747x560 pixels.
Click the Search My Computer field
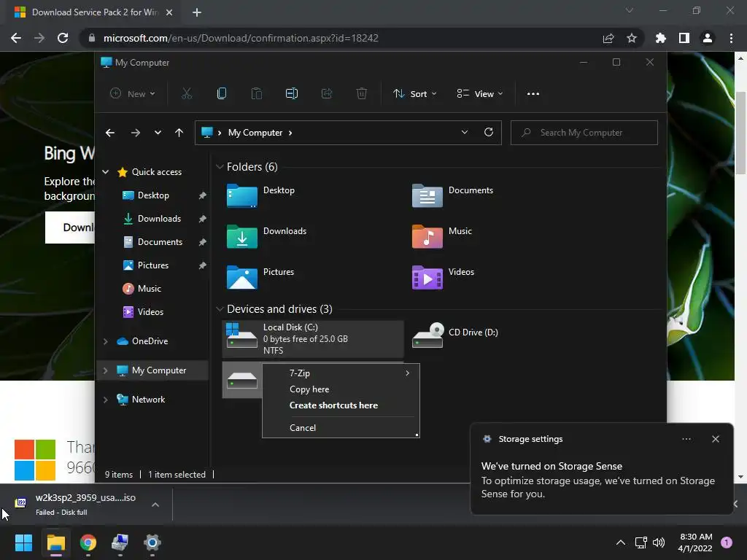tap(584, 133)
